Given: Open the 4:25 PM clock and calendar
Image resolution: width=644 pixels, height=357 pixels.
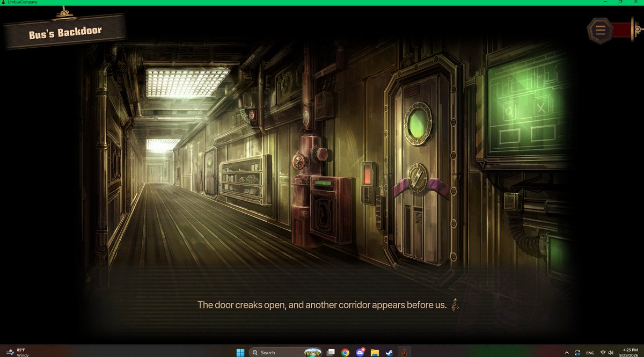Looking at the screenshot, I should [x=630, y=352].
